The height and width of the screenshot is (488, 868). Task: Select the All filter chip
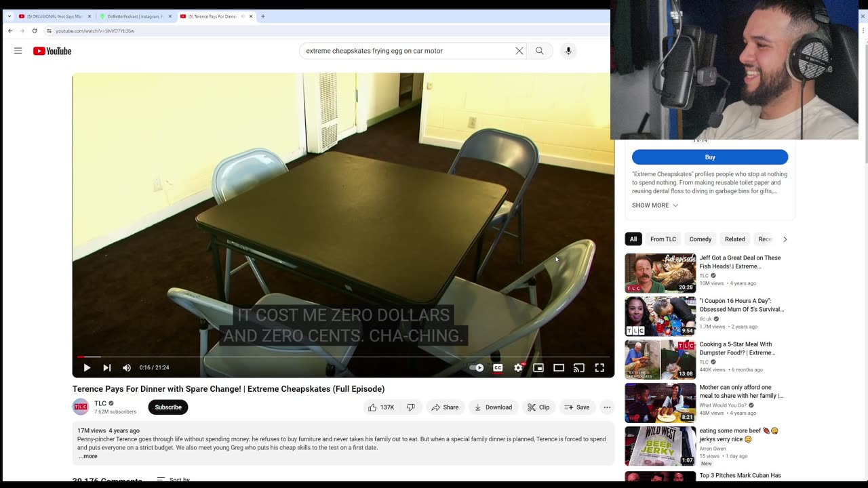[x=633, y=239]
